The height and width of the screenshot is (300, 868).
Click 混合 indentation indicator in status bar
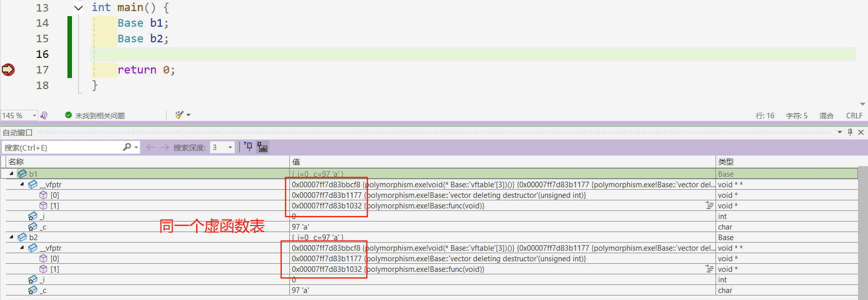826,116
